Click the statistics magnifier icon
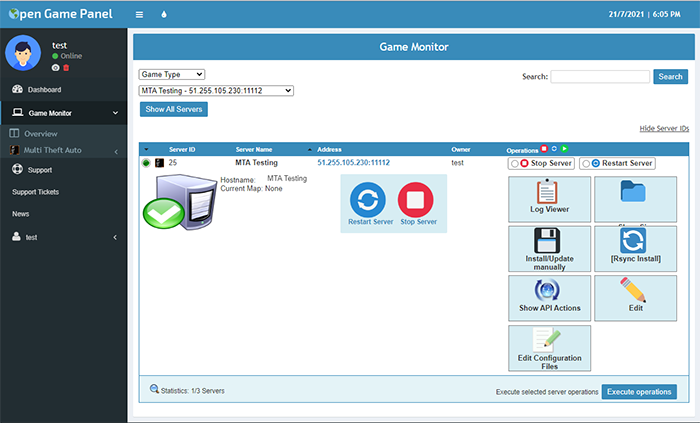The image size is (700, 423). pyautogui.click(x=154, y=389)
